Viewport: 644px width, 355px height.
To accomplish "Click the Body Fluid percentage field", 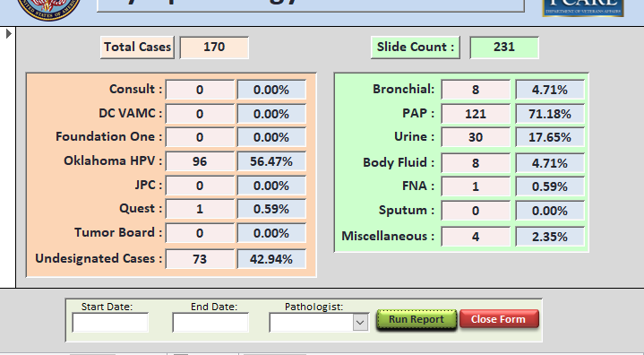I will point(550,163).
